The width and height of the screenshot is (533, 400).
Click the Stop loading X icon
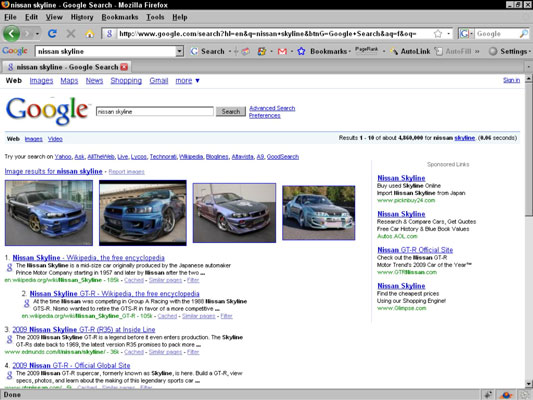71,33
